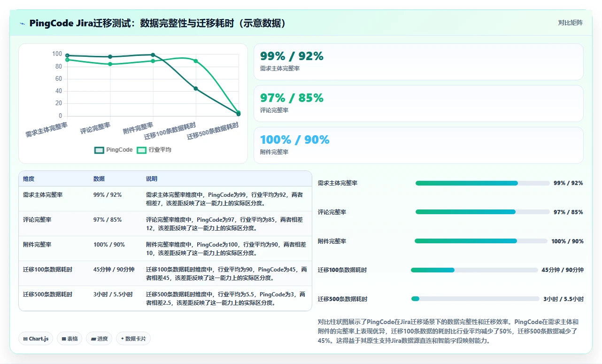Select the 数据卡片 tag chip
The width and height of the screenshot is (602, 364).
[133, 339]
